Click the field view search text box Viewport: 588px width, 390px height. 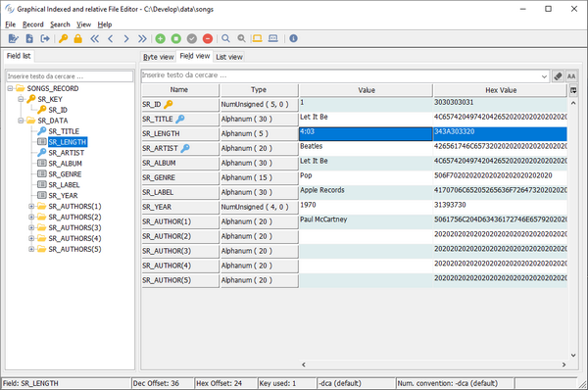tap(340, 75)
